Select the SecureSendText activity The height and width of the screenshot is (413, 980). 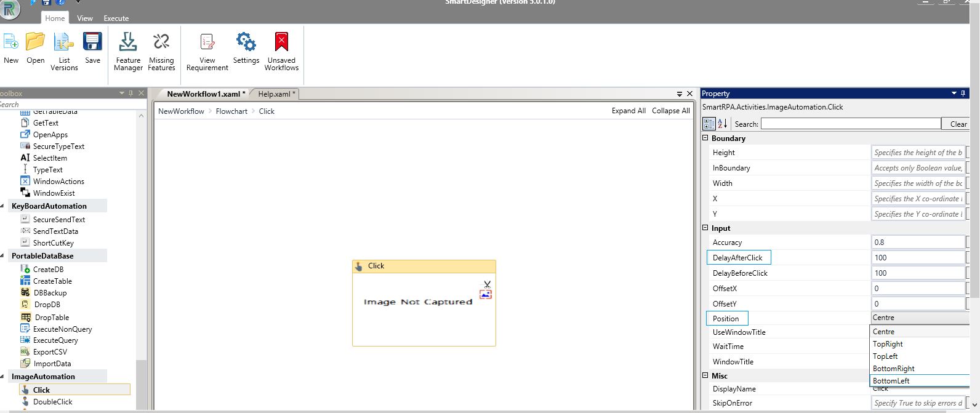[59, 220]
